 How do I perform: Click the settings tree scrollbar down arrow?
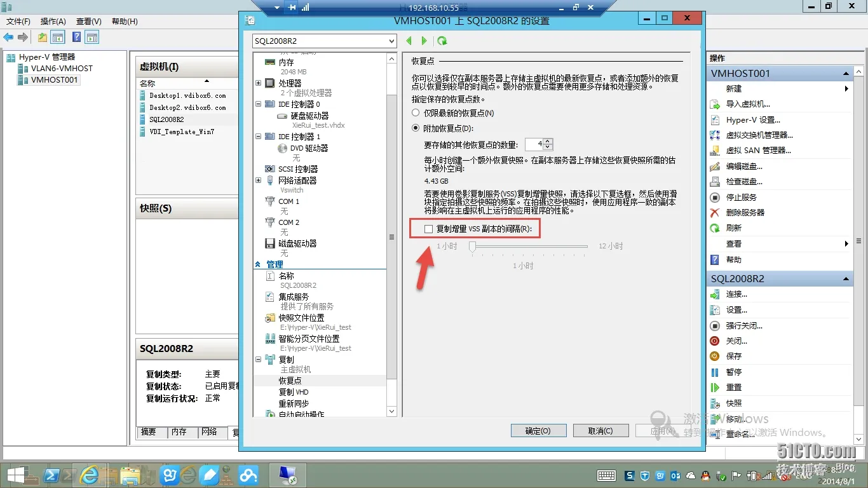(391, 412)
